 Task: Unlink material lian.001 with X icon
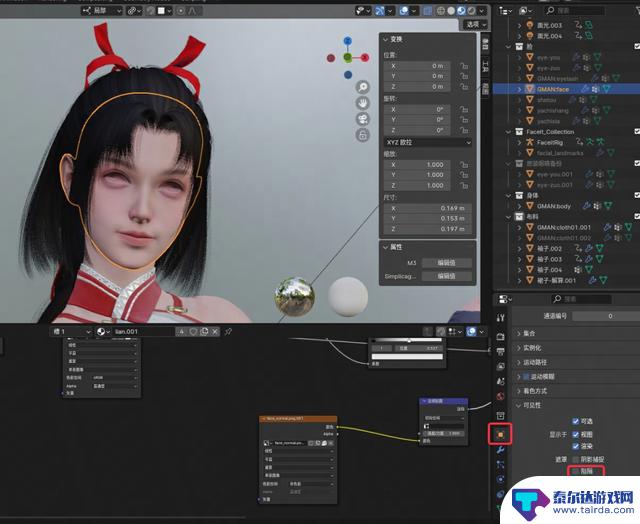pyautogui.click(x=215, y=331)
